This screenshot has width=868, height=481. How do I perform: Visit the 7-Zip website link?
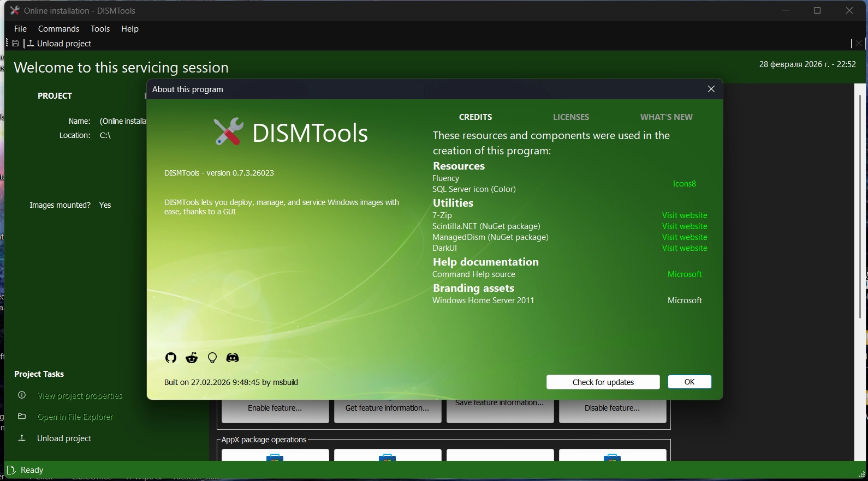pos(684,215)
